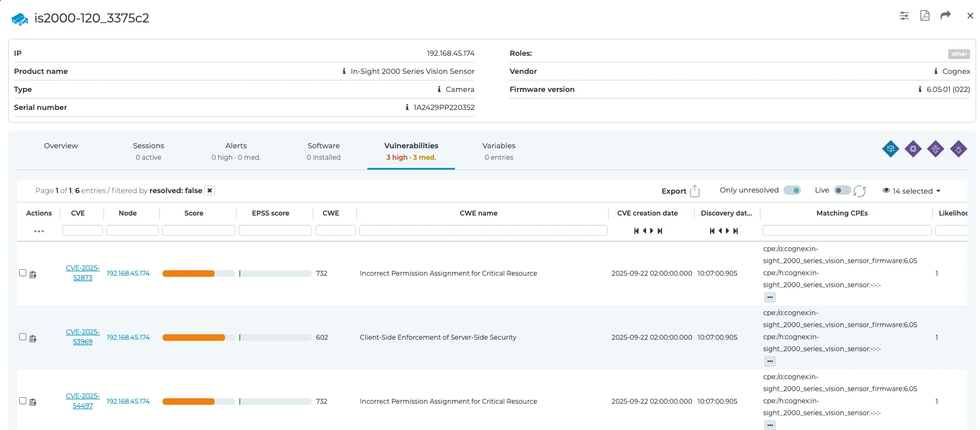Open node 192.168.45.174 in CVE-2025-52873 row
The width and height of the screenshot is (980, 430).
coord(128,274)
